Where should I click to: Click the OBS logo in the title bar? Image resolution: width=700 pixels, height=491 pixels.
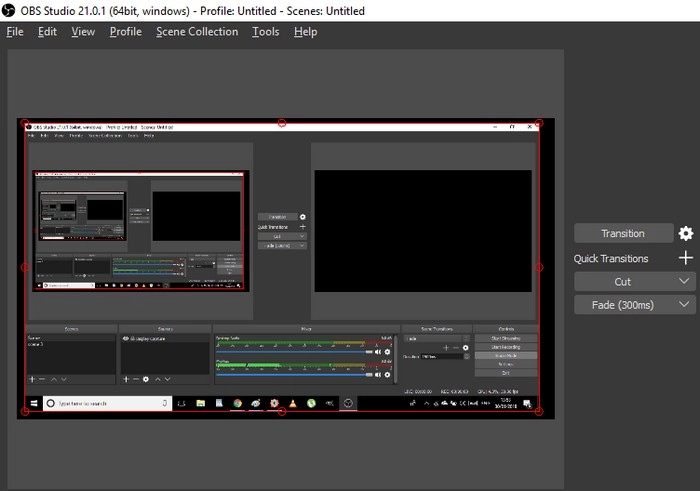[9, 11]
